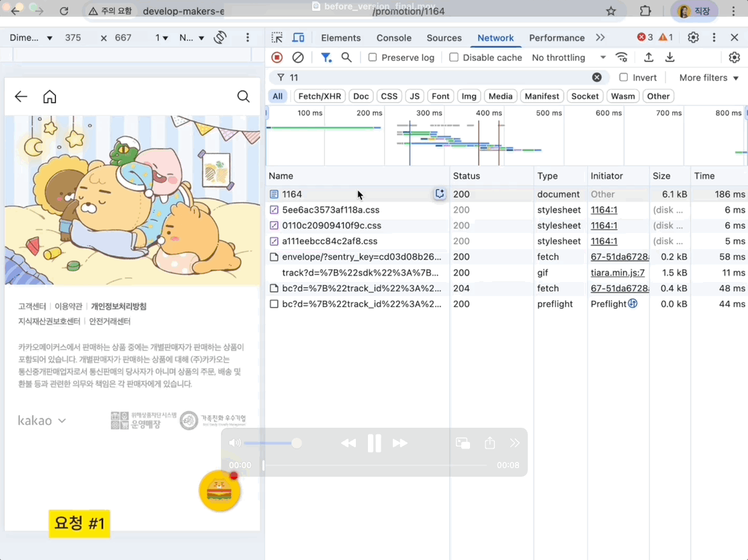Image resolution: width=748 pixels, height=560 pixels.
Task: Filter requests by JS type
Action: pos(415,96)
